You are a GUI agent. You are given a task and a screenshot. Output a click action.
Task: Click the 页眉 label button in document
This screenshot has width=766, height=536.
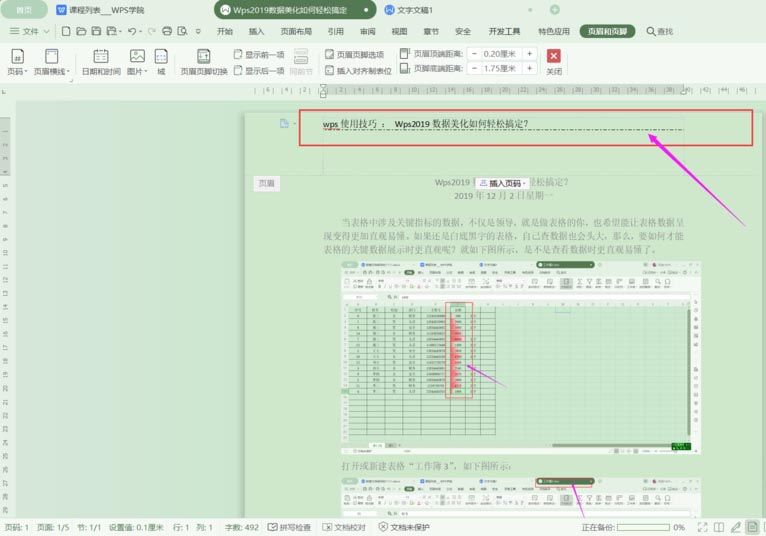(x=267, y=183)
